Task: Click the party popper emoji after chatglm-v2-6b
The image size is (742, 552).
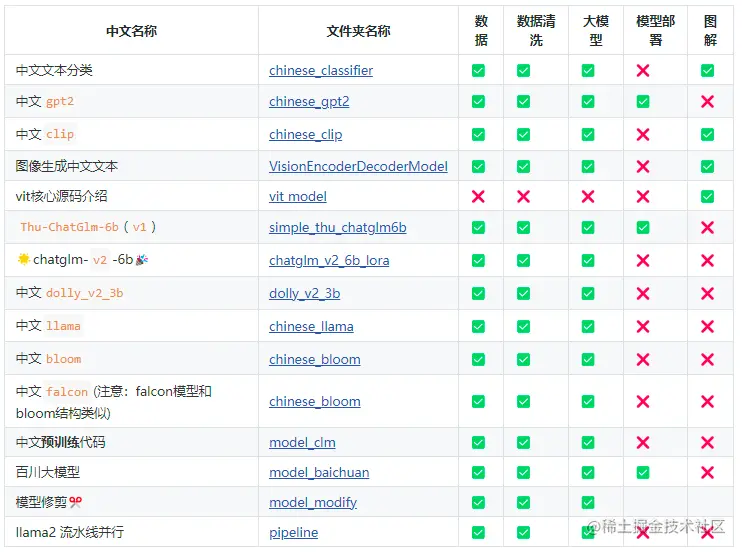Action: click(142, 259)
